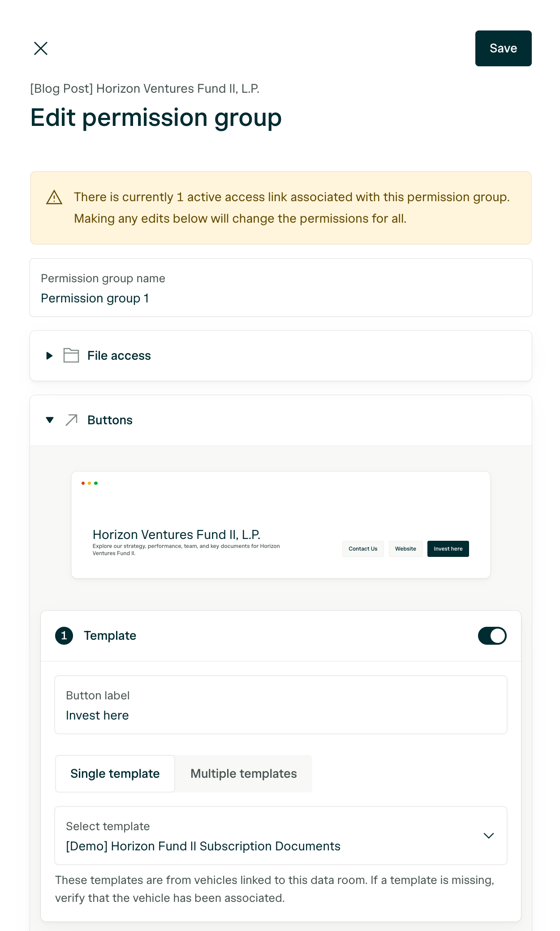
Task: Save the permission group changes
Action: pos(503,48)
